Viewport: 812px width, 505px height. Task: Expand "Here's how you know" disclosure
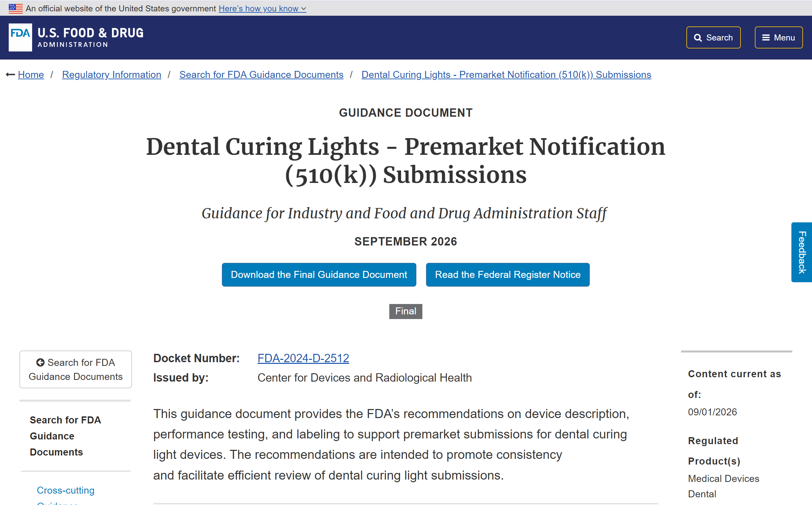tap(262, 8)
